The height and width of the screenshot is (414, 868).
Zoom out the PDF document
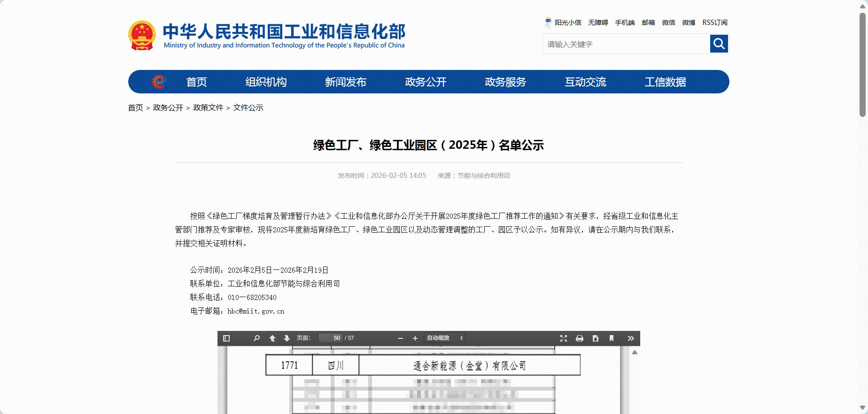click(x=401, y=338)
